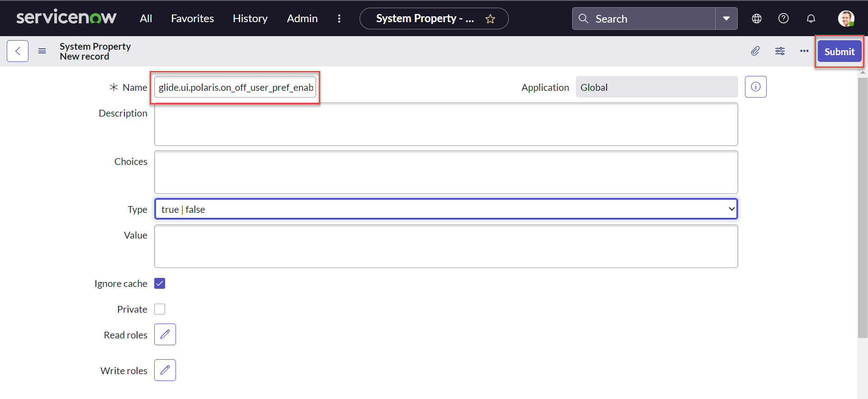This screenshot has height=399, width=868.
Task: Open the form context menu hamburger icon
Action: [42, 51]
